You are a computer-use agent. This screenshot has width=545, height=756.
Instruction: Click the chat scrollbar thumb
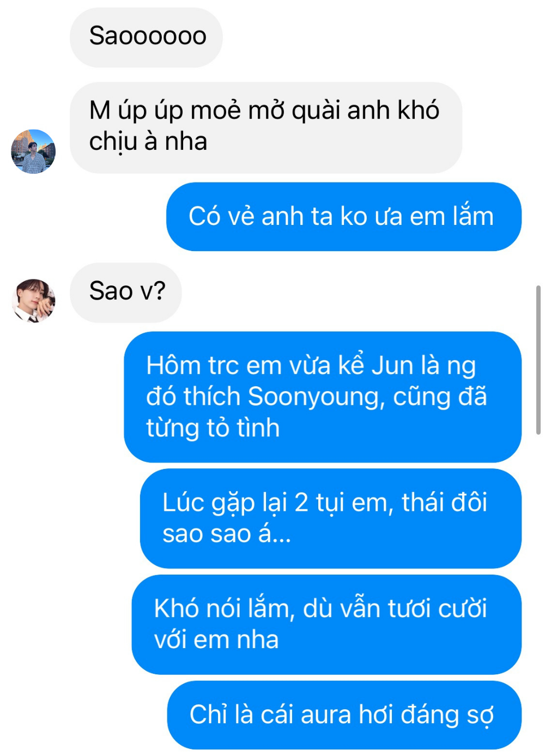pyautogui.click(x=538, y=359)
